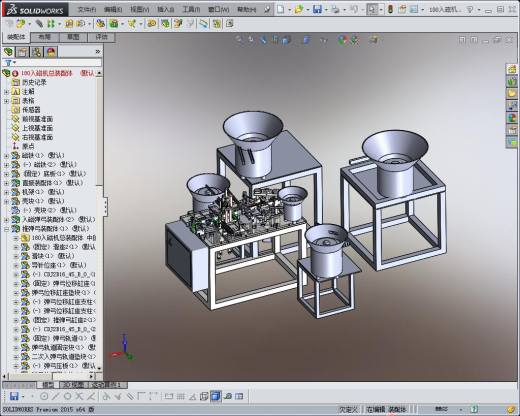Switch to the 草图 tab

(73, 37)
